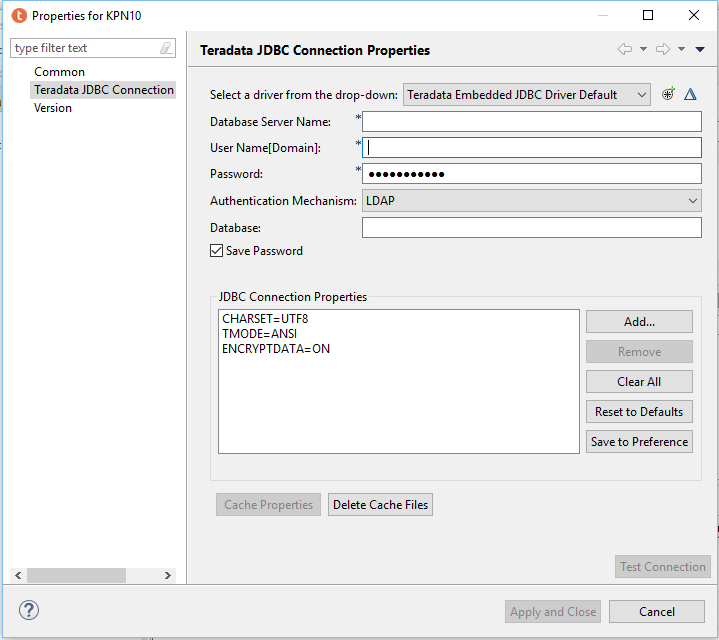Clear the filter text with eraser icon
The image size is (719, 640).
point(166,48)
